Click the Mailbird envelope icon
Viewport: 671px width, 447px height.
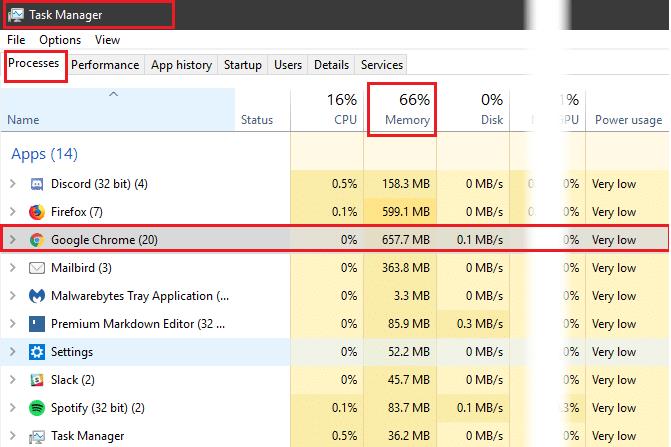[x=37, y=268]
